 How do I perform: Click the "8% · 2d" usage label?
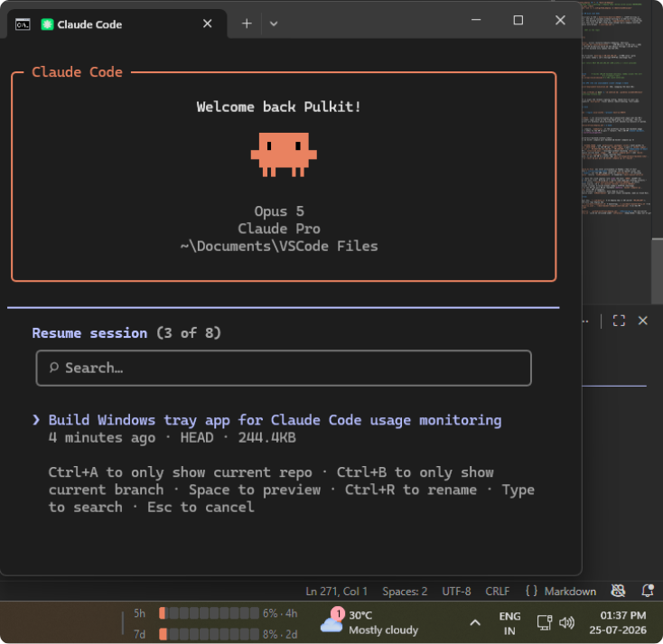(x=280, y=634)
